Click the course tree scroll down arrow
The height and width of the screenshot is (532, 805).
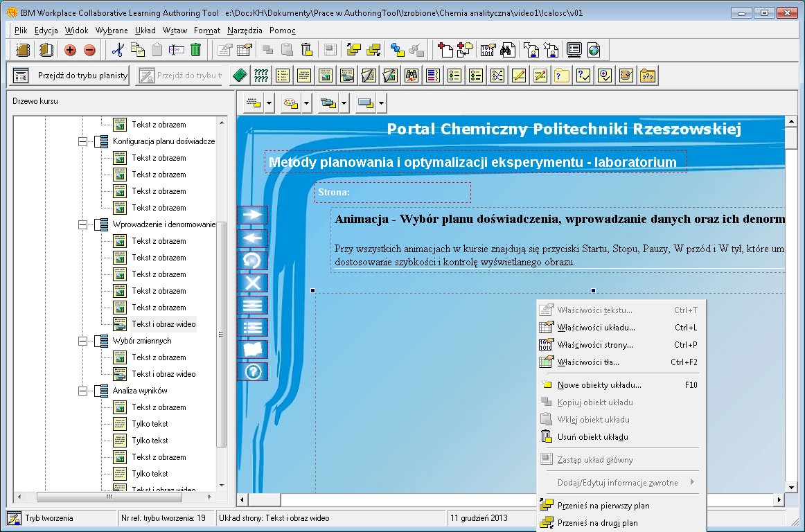[x=222, y=486]
